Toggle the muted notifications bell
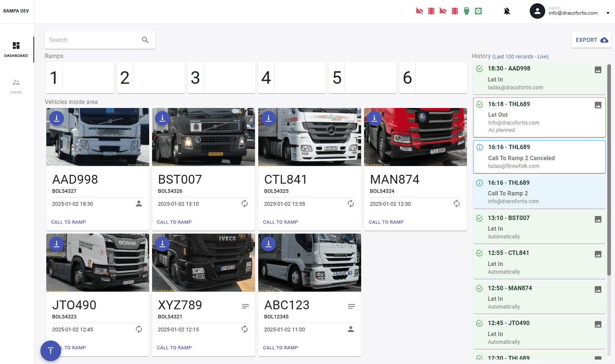Screen dimensions: 615x364 click(x=507, y=11)
